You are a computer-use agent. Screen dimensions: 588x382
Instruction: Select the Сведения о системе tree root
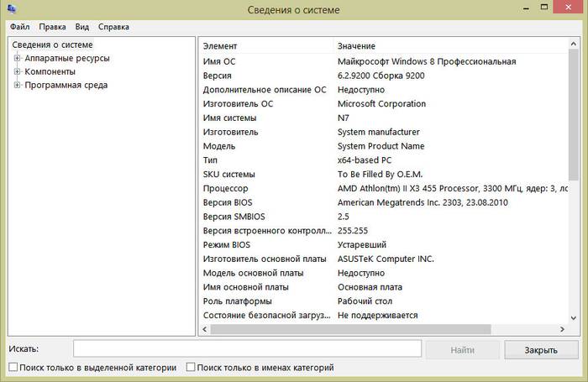52,44
